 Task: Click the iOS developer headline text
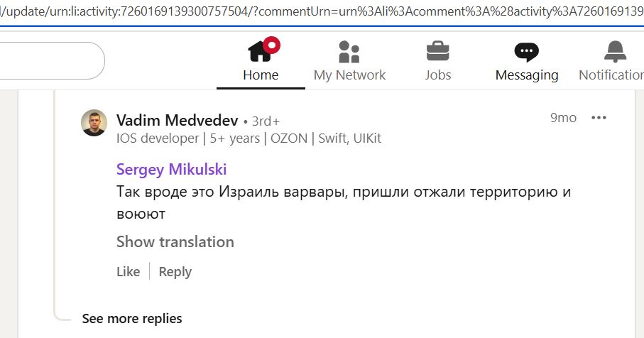pyautogui.click(x=249, y=138)
